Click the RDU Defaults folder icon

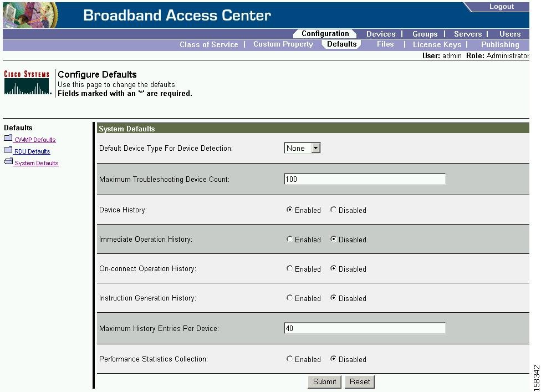[8, 150]
